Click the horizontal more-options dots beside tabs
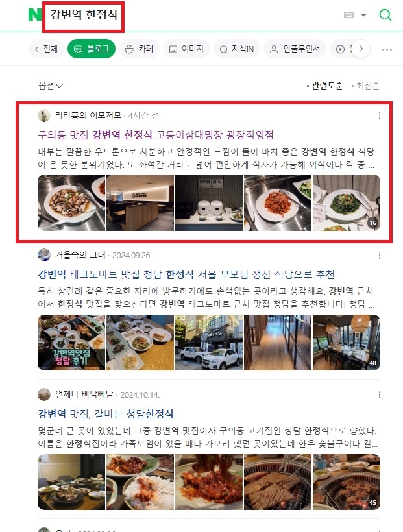Image resolution: width=403 pixels, height=532 pixels. pos(387,49)
